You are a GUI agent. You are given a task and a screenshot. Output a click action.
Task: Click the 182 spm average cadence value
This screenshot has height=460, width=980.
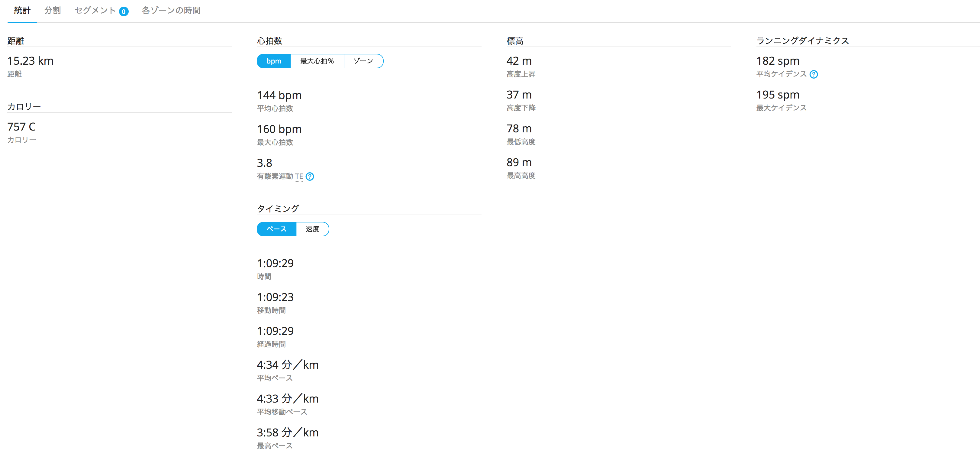778,61
